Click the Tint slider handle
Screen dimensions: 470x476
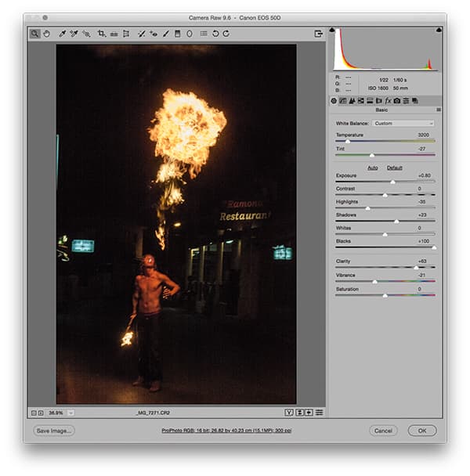[372, 156]
